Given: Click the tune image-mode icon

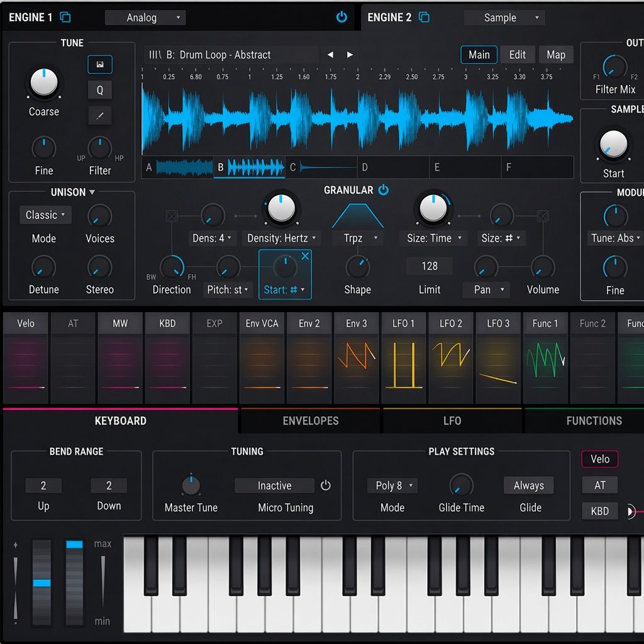Looking at the screenshot, I should [x=100, y=65].
